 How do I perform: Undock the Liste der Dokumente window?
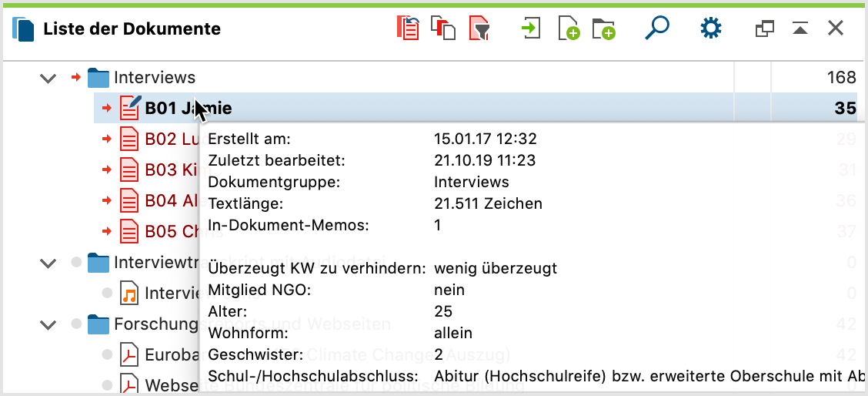click(764, 29)
